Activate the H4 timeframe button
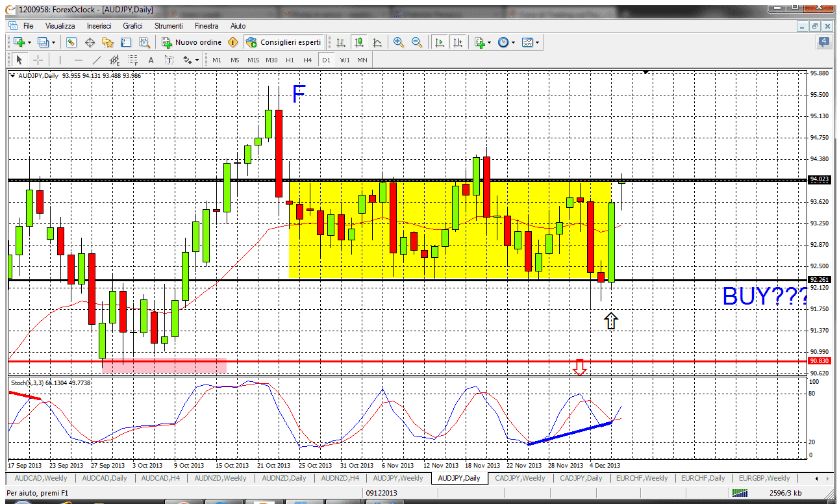Image resolution: width=839 pixels, height=504 pixels. click(x=308, y=59)
